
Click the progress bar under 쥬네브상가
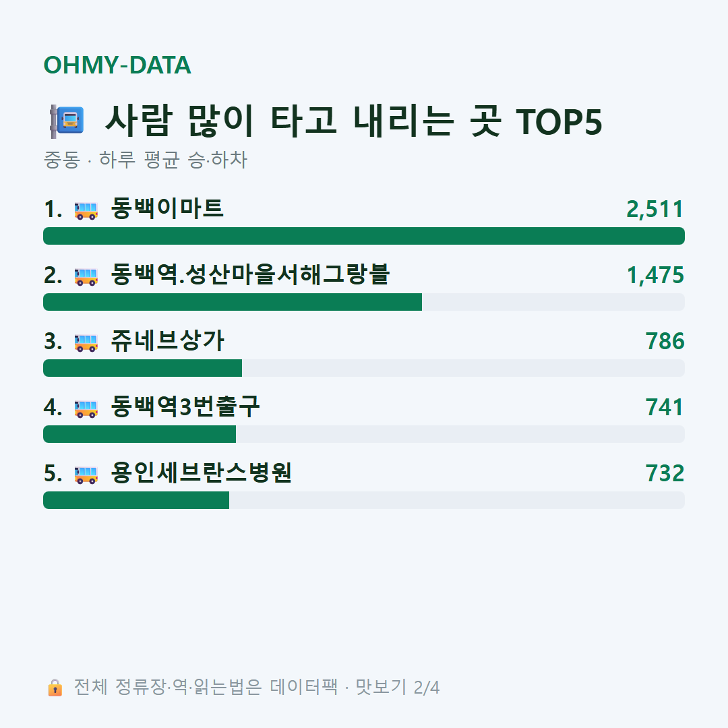click(x=364, y=368)
